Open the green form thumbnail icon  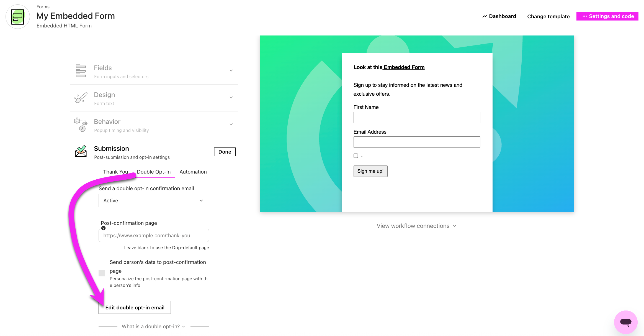[x=17, y=17]
